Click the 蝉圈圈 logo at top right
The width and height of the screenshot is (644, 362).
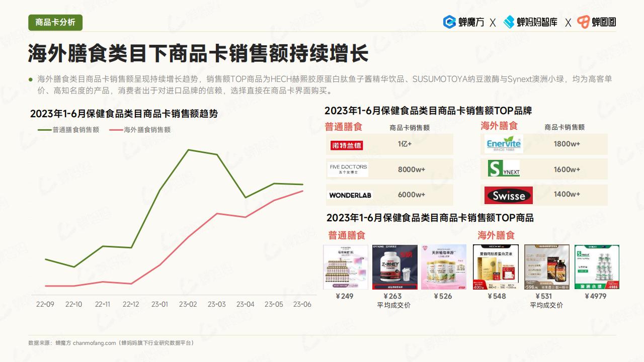click(x=596, y=22)
